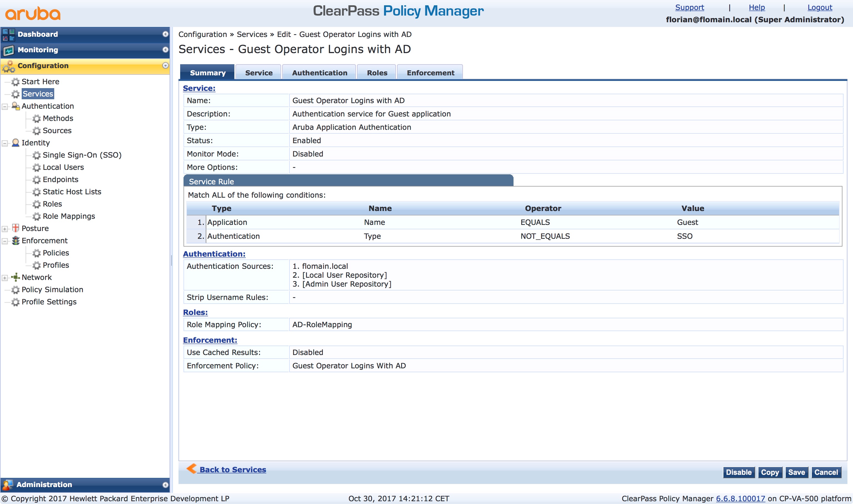Open the Help link
Image resolution: width=853 pixels, height=504 pixels.
(757, 8)
